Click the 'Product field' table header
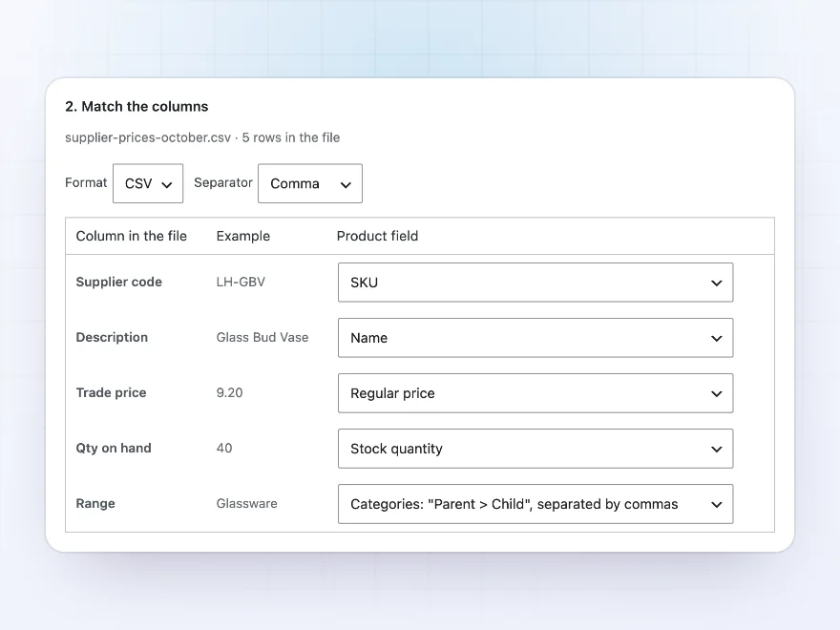This screenshot has height=630, width=840. pos(377,236)
